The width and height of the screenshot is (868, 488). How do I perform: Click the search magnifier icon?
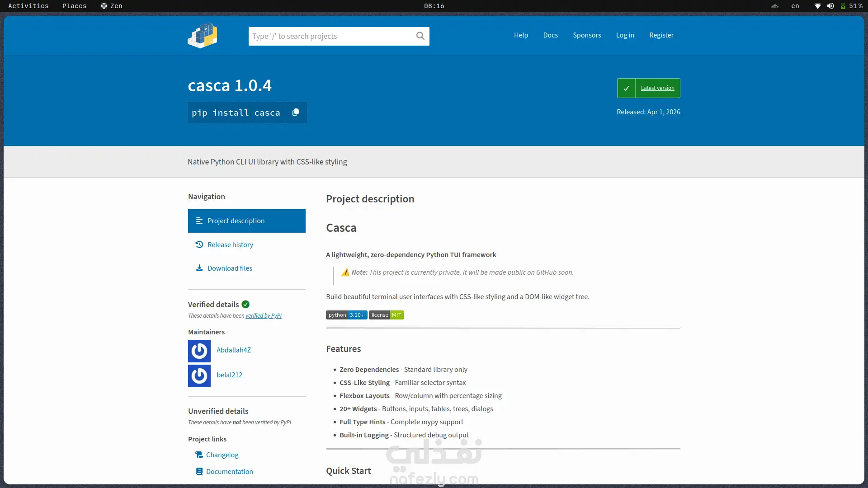420,36
